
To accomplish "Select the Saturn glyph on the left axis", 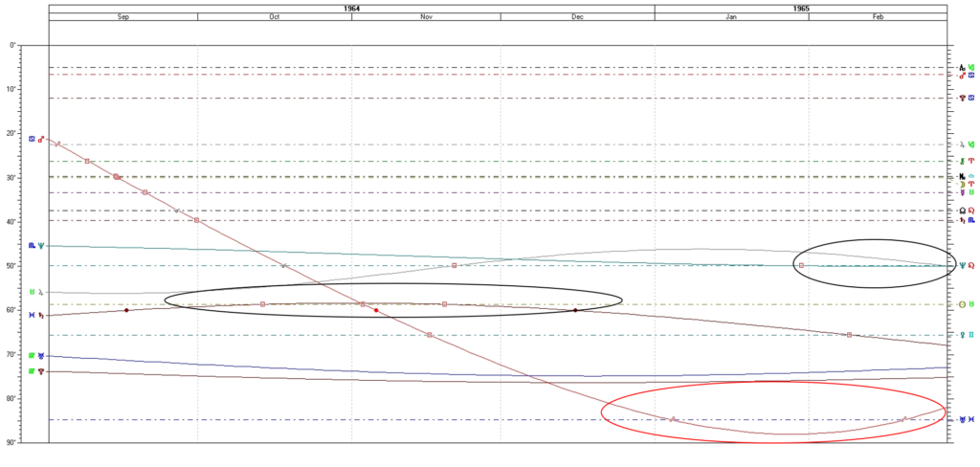I will (40, 315).
